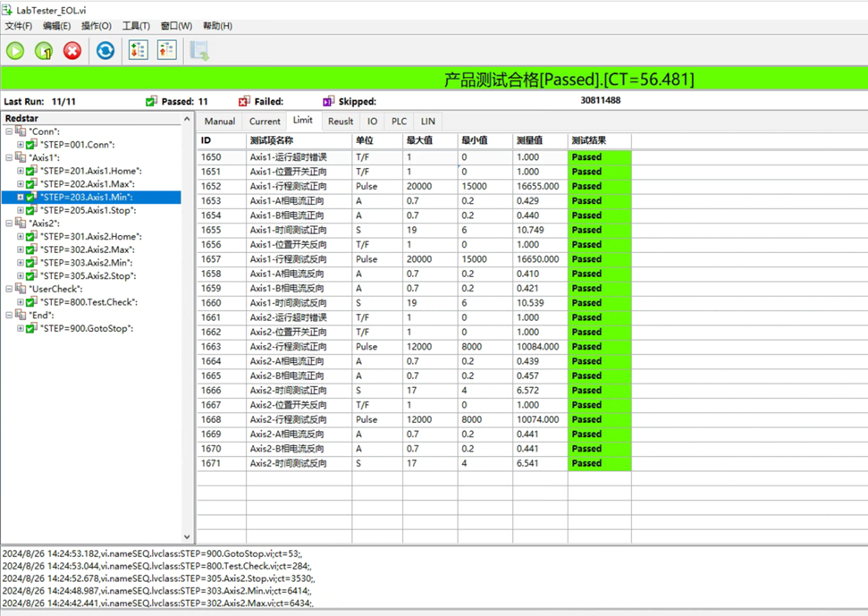The width and height of the screenshot is (868, 616).
Task: Toggle checkbox for STEP=001.Conn
Action: pyautogui.click(x=31, y=145)
